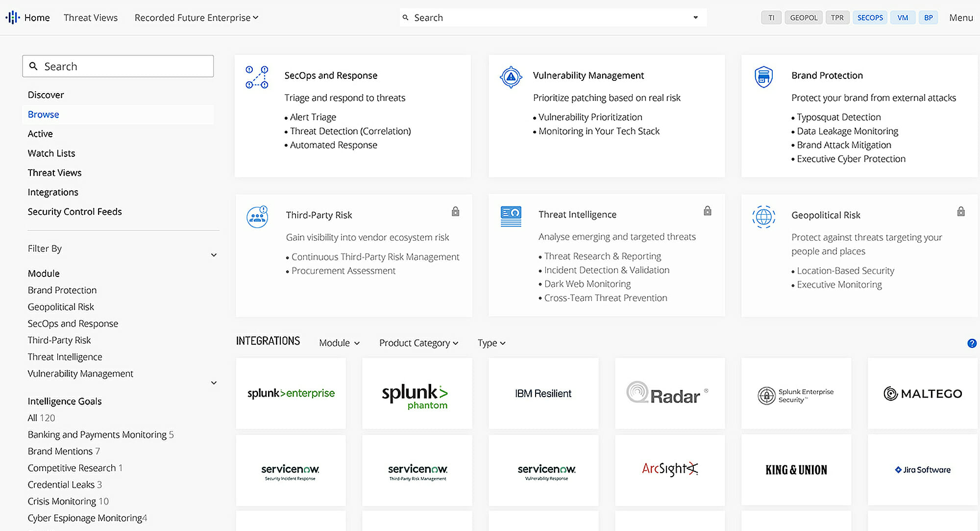980x531 pixels.
Task: Open the Splunk Phantom integration tile
Action: 417,394
